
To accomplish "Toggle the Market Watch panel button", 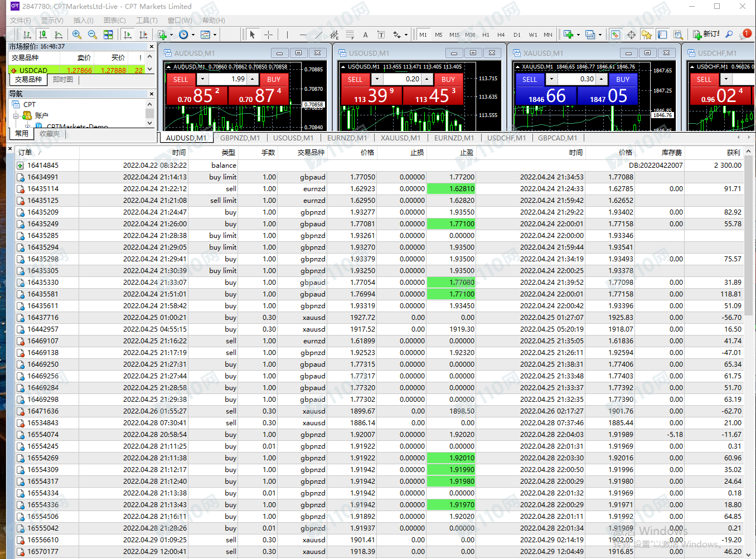I will click(x=615, y=35).
